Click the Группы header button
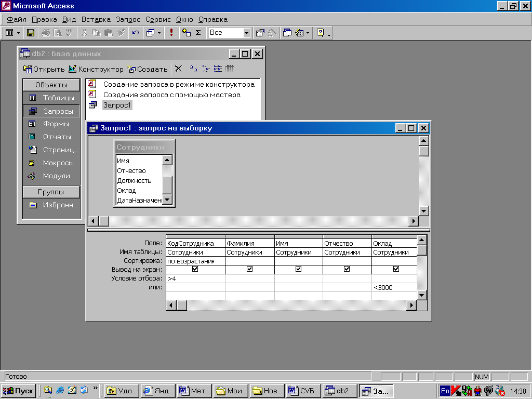 point(51,192)
